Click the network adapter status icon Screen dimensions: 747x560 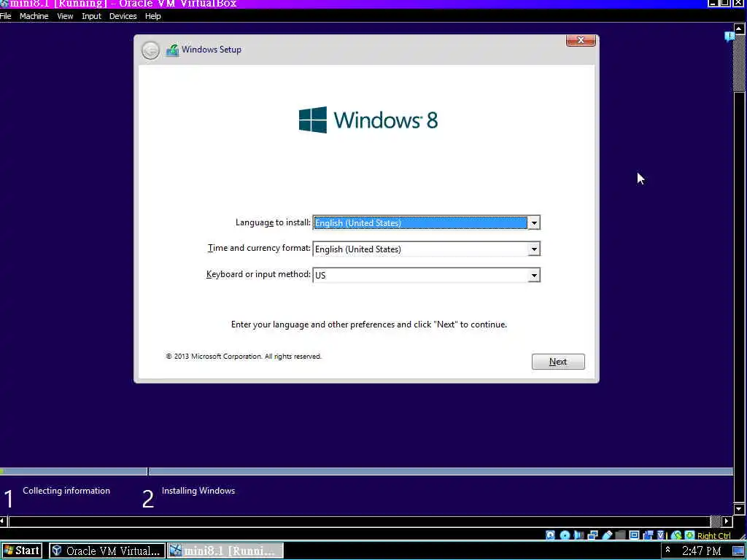[592, 535]
